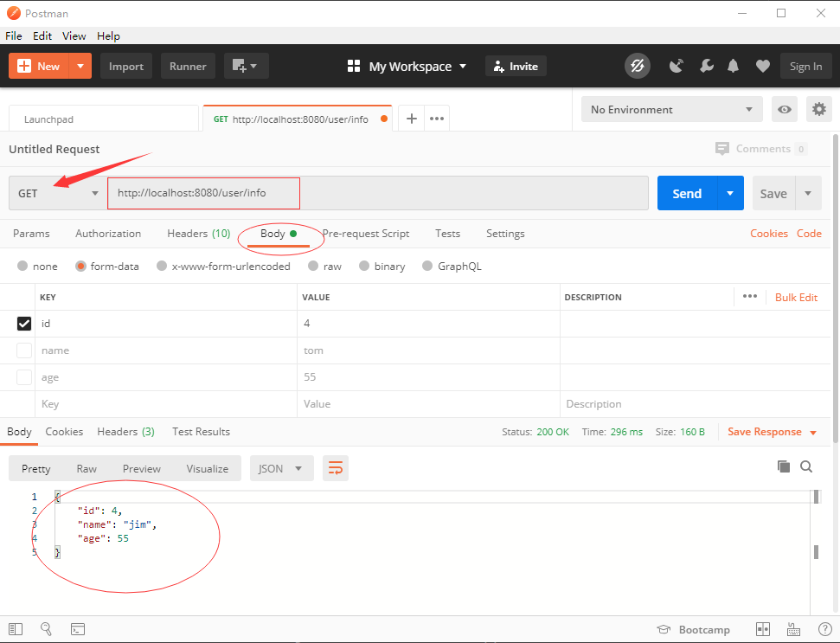This screenshot has height=643, width=840.
Task: Open manage environments gear icon
Action: click(x=818, y=109)
